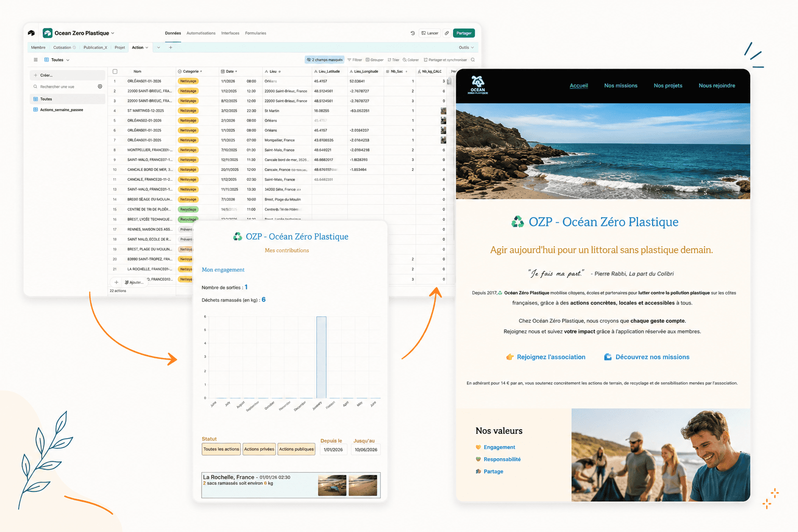Click the green Recyclage tag in row 15
798x532 pixels.
(188, 209)
